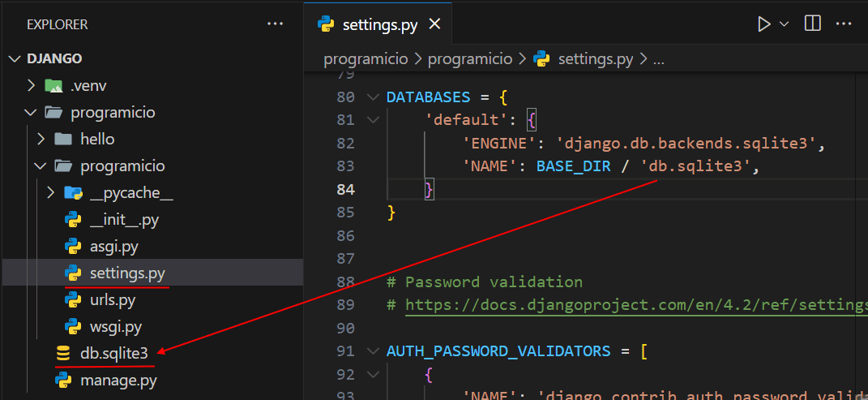Screen dimensions: 868x400
Task: Run the Python file with play button
Action: click(764, 24)
